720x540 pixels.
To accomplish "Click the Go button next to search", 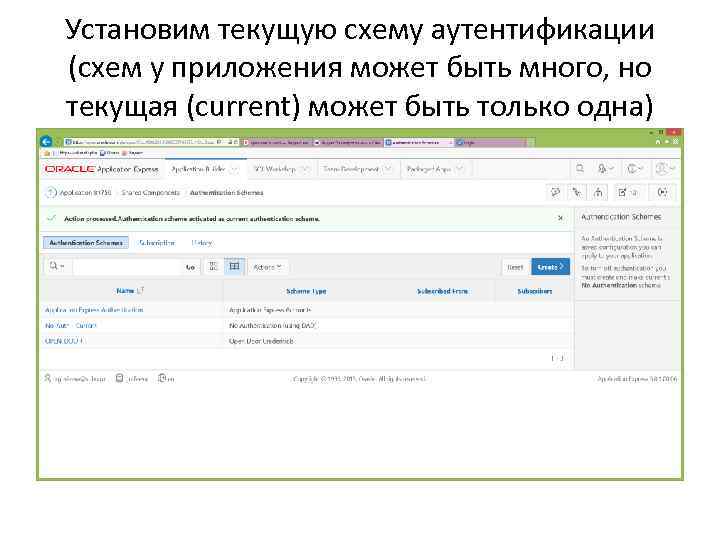I will [190, 267].
